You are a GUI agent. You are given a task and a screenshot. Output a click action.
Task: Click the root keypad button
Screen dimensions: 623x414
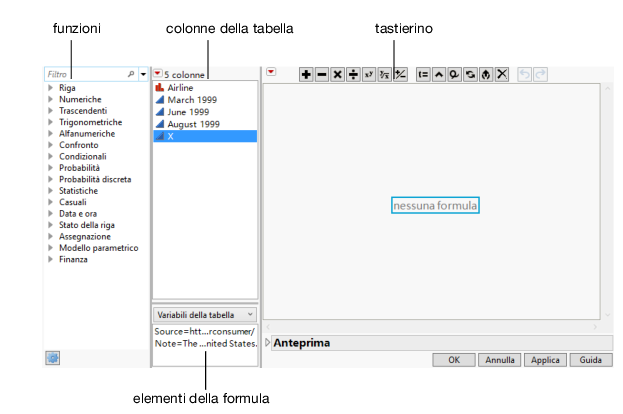click(x=384, y=74)
